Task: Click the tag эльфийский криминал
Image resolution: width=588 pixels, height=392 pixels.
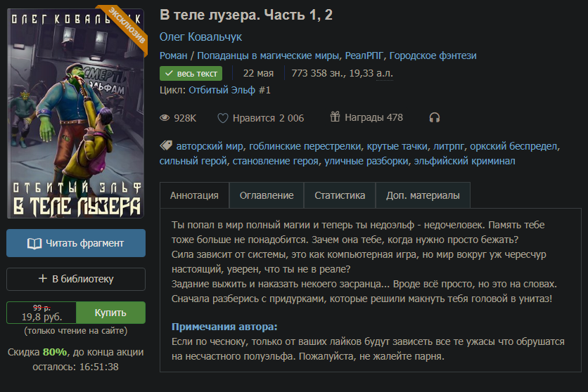Action: (464, 161)
